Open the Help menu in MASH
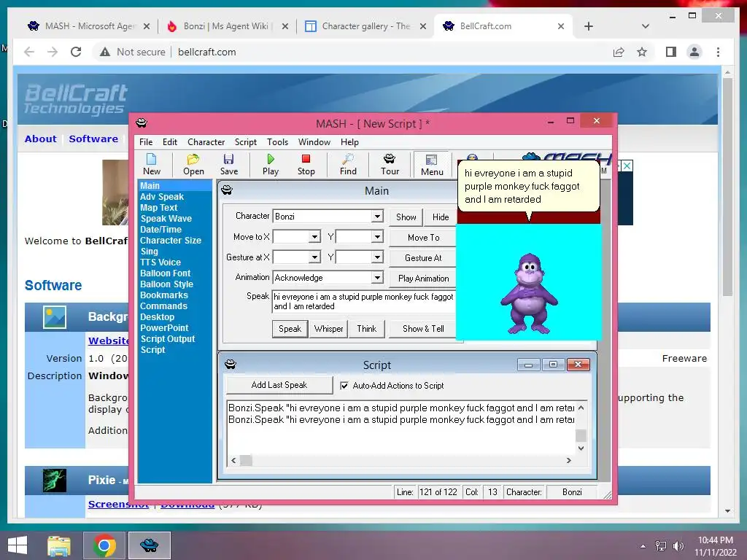Screen dimensions: 747x560 [x=349, y=142]
